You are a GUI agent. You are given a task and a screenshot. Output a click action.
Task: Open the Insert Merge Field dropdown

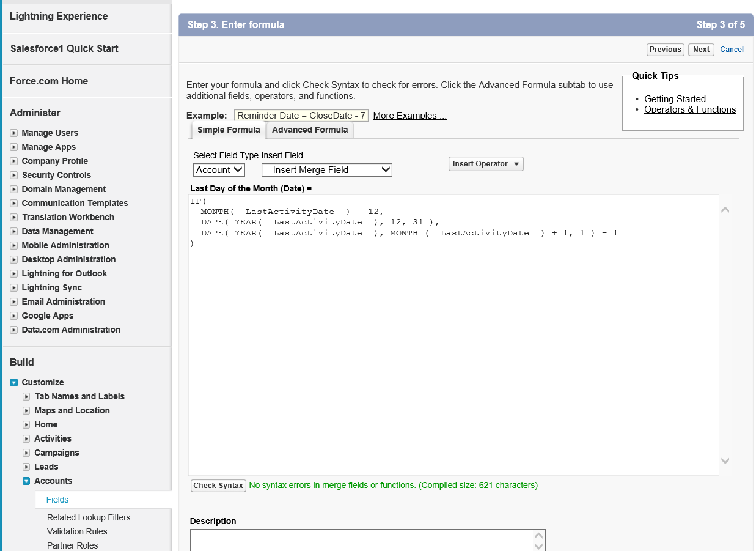click(327, 170)
